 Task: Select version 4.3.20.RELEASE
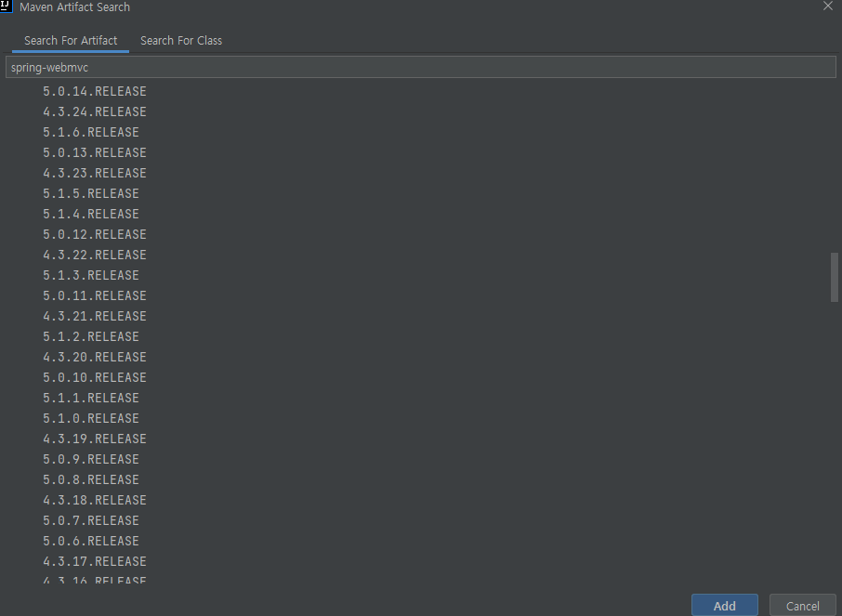95,357
